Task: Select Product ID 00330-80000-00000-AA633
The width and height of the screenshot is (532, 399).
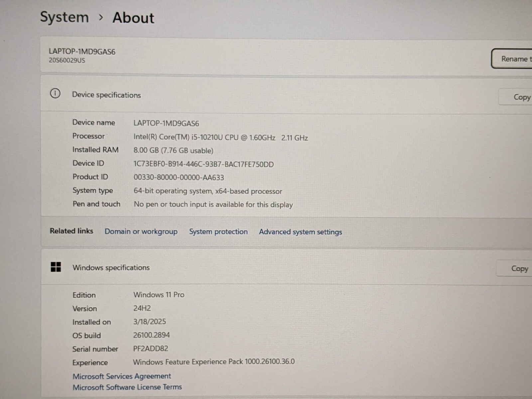Action: click(x=179, y=178)
